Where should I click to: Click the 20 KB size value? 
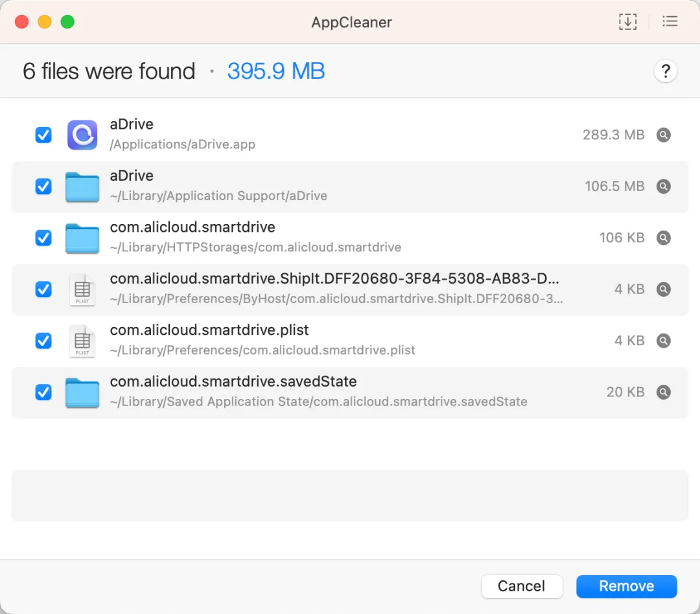(x=625, y=392)
